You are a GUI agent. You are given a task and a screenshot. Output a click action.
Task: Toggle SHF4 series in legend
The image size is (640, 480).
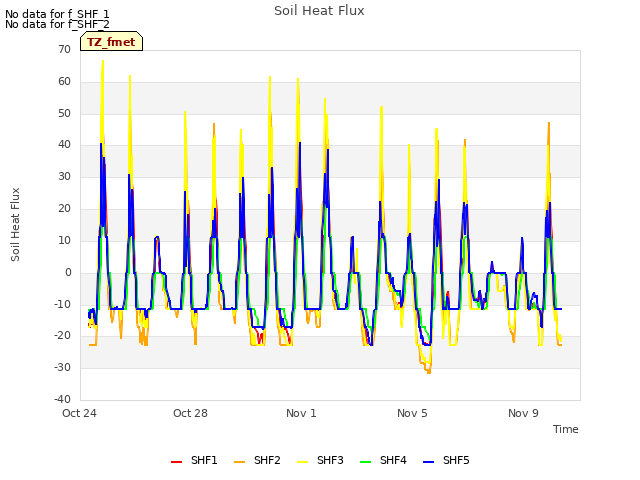pos(383,460)
